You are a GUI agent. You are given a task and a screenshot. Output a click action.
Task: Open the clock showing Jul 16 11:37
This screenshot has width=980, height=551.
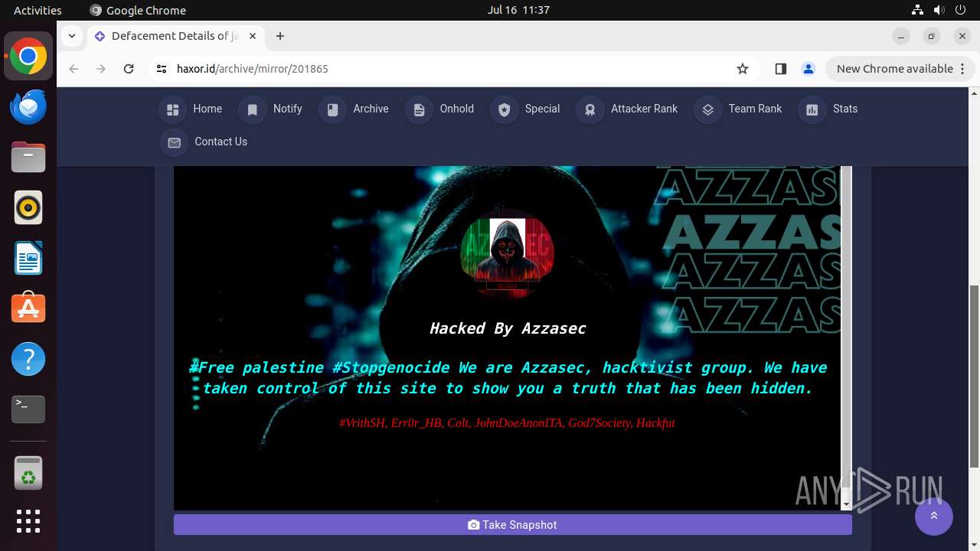click(518, 10)
